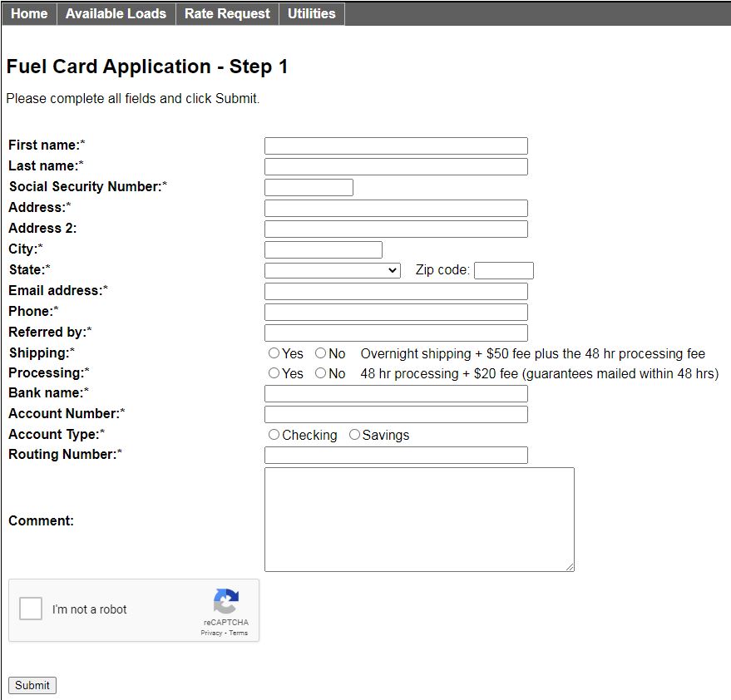Select Yes for Processing

(273, 373)
